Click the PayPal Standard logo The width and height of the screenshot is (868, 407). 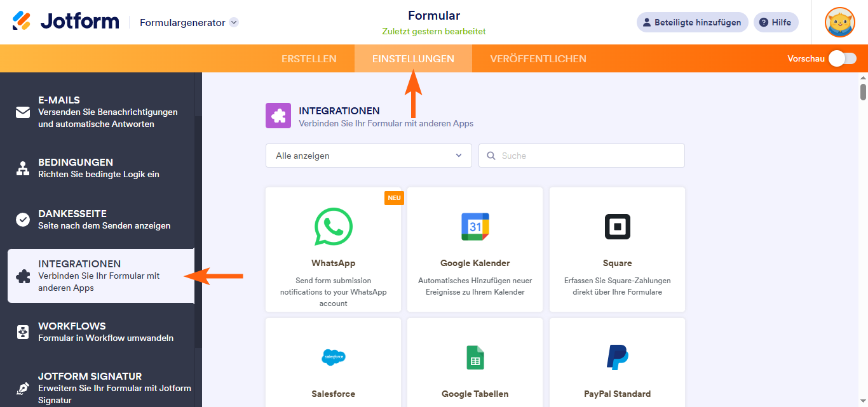pos(617,357)
